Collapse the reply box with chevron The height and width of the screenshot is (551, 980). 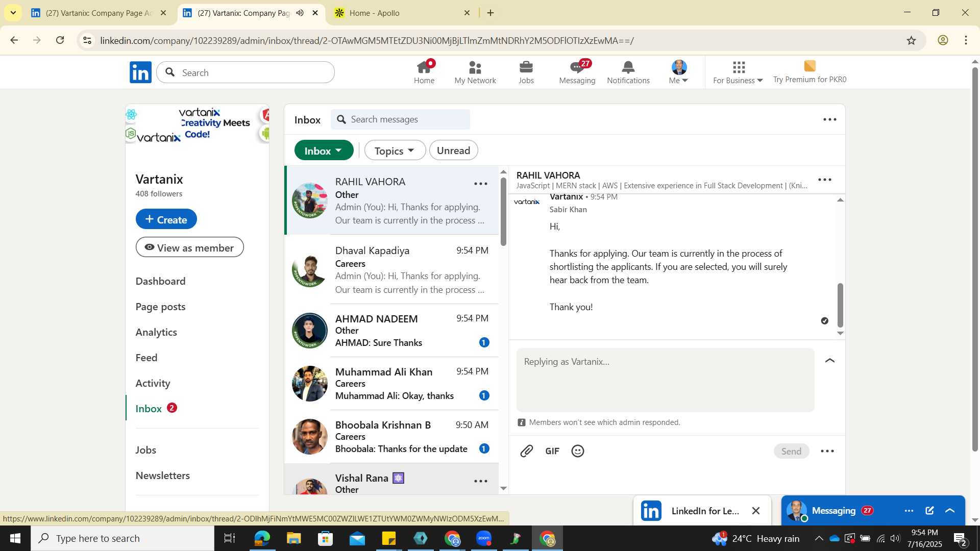[830, 361]
